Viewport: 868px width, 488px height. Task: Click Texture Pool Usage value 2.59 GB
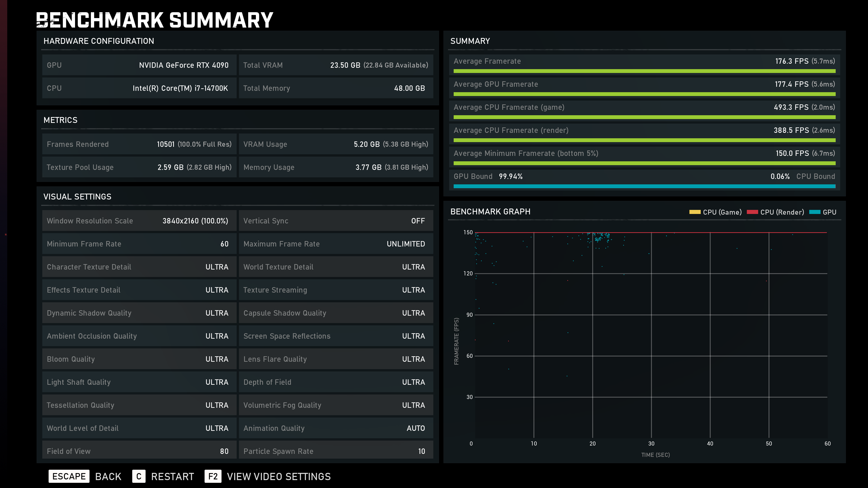tap(170, 167)
